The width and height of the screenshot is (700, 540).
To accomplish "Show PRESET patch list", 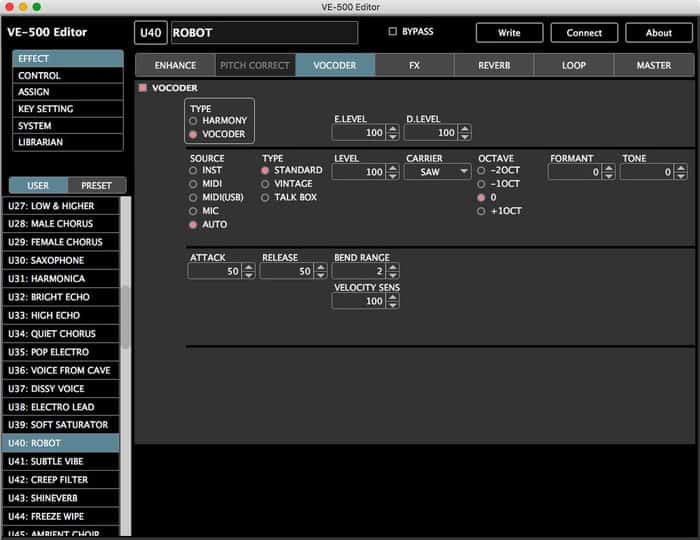I will click(96, 185).
